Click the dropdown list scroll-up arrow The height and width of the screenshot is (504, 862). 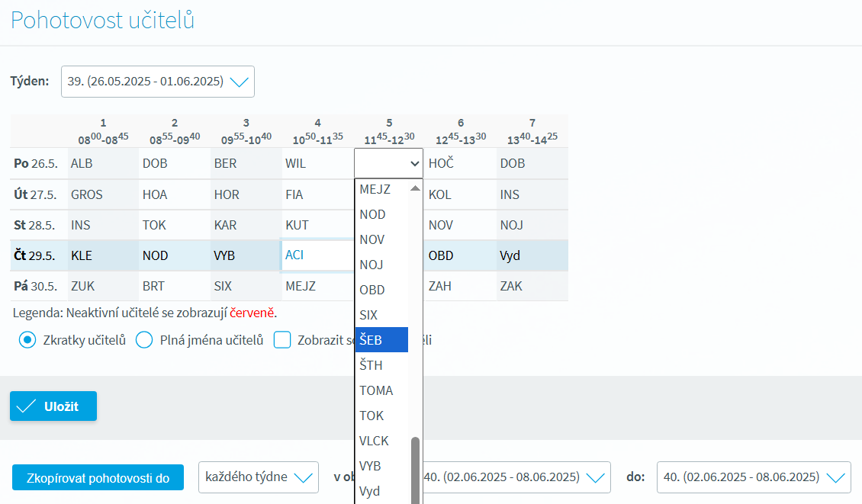[415, 188]
